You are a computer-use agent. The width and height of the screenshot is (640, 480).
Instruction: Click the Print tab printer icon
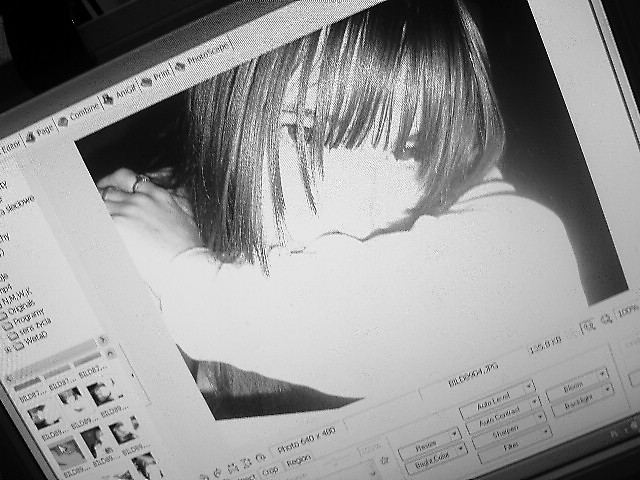[x=146, y=82]
